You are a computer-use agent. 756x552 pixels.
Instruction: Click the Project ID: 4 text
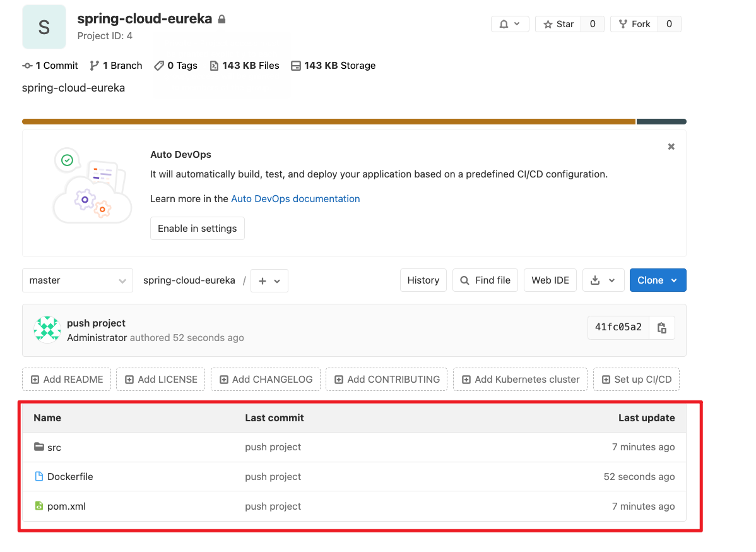(x=105, y=36)
